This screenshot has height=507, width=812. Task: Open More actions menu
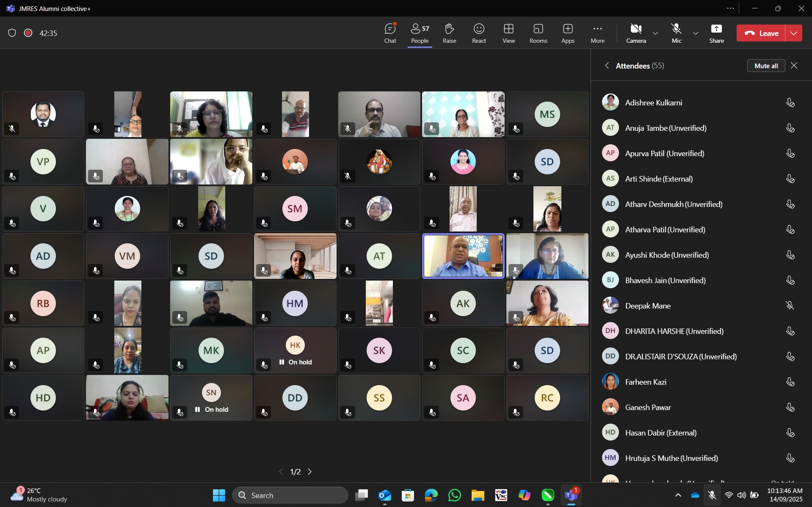(x=597, y=33)
